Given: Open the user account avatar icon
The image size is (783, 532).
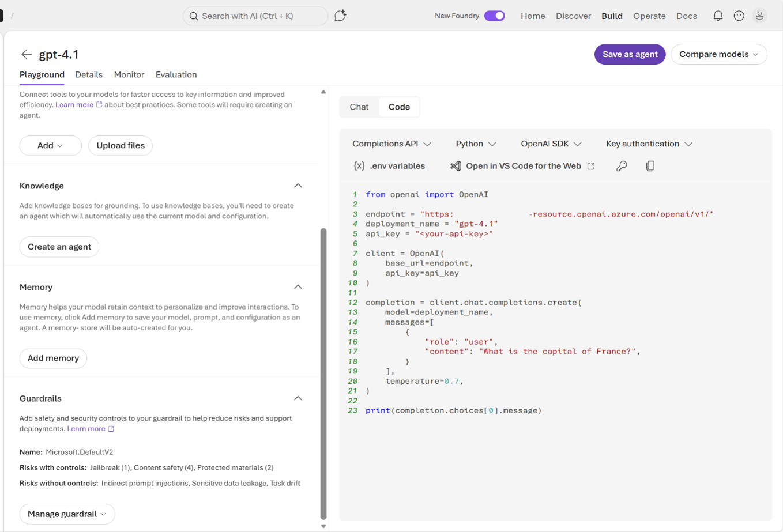Looking at the screenshot, I should pyautogui.click(x=759, y=16).
